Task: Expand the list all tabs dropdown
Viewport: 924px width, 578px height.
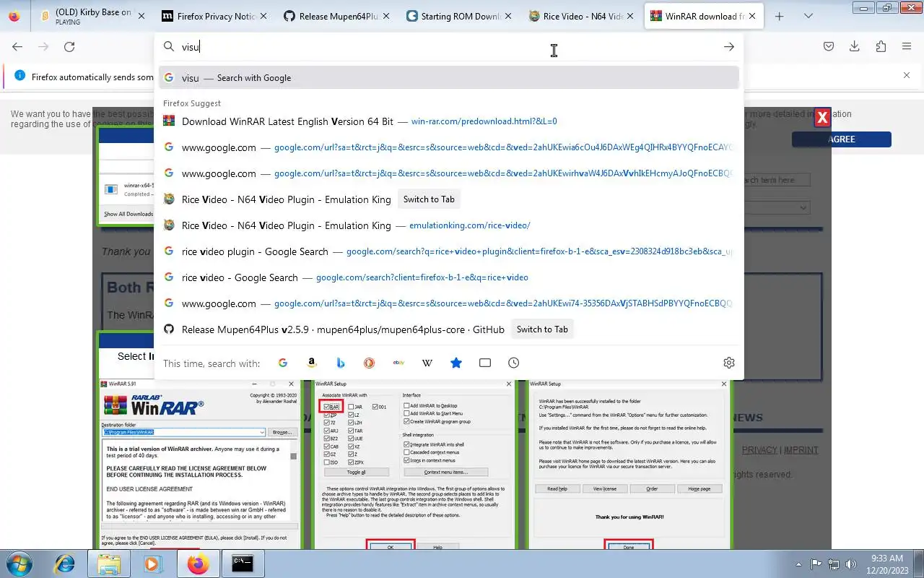Action: click(808, 16)
